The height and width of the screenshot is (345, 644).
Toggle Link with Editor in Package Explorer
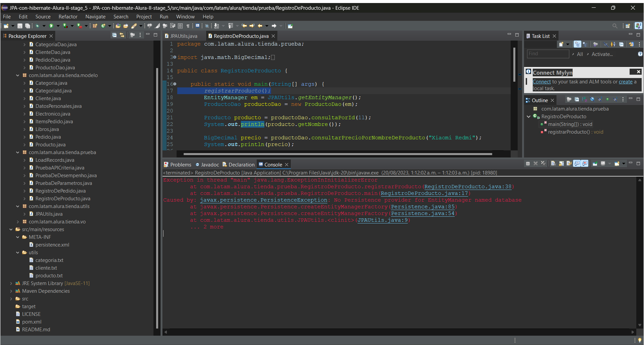[x=122, y=35]
